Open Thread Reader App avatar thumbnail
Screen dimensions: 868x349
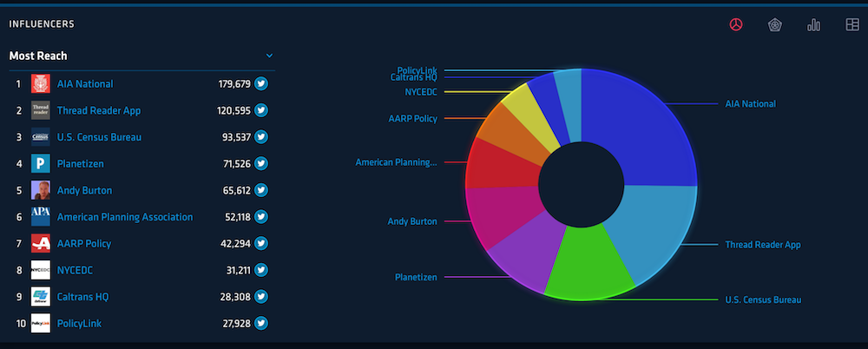(41, 110)
